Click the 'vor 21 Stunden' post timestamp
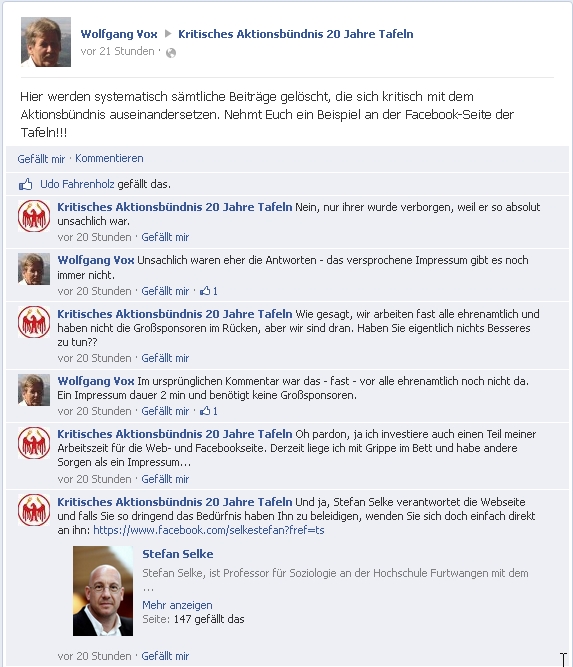The height and width of the screenshot is (667, 573). pos(117,51)
